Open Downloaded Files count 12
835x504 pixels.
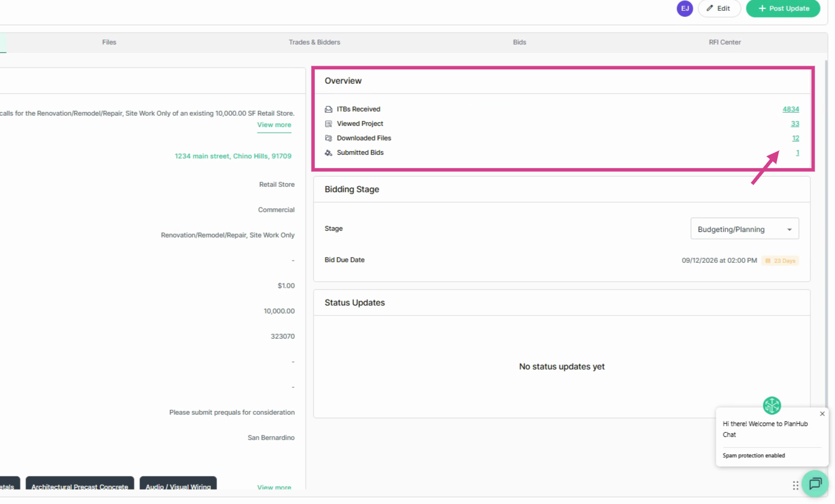tap(796, 138)
